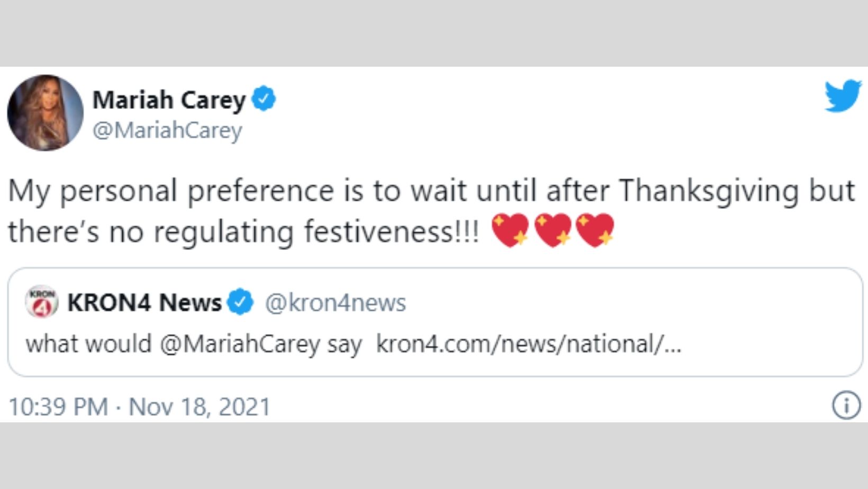Click the word "festiveness!!!" in the tweet
868x489 pixels.
392,232
